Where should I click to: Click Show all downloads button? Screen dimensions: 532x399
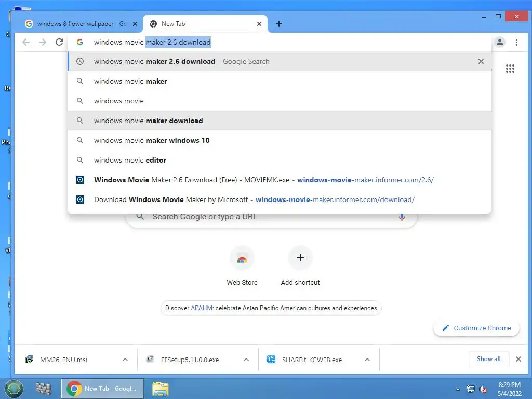[488, 359]
